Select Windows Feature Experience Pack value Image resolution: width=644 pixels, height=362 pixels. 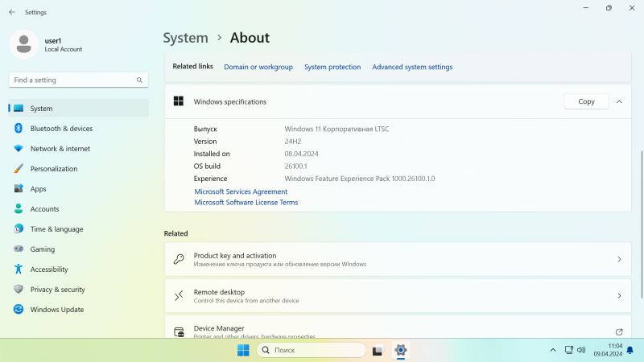point(360,179)
